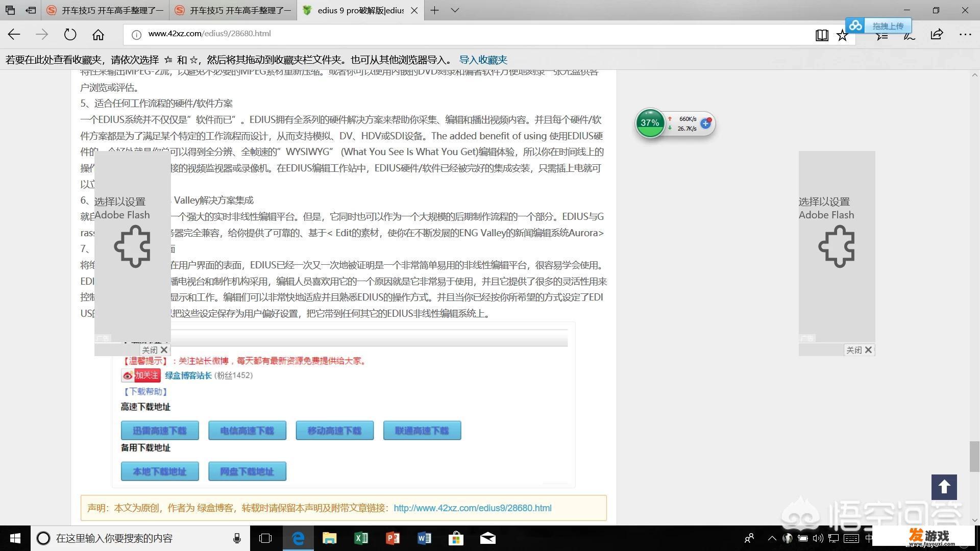Open Mail app from taskbar

tap(488, 538)
